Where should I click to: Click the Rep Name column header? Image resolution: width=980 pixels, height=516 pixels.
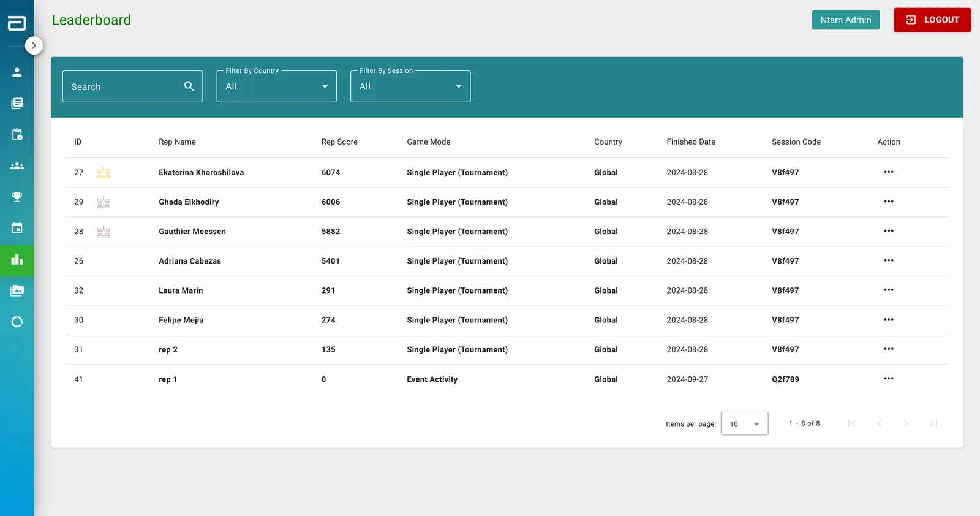[x=177, y=142]
